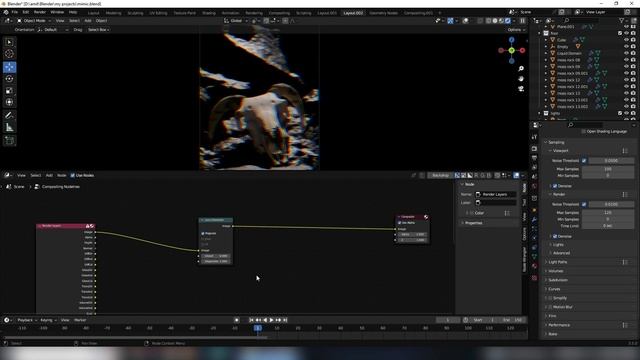Toggle the Render Denoise checkbox
The image size is (640, 360).
[555, 236]
